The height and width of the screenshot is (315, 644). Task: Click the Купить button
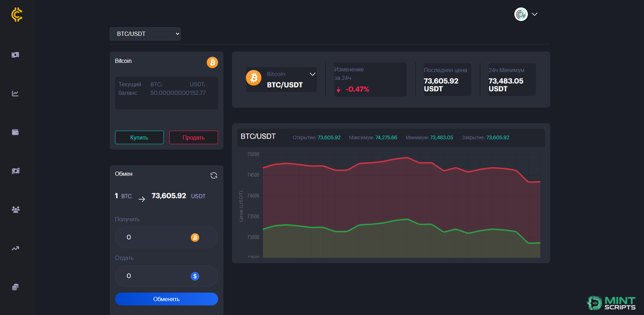point(139,137)
